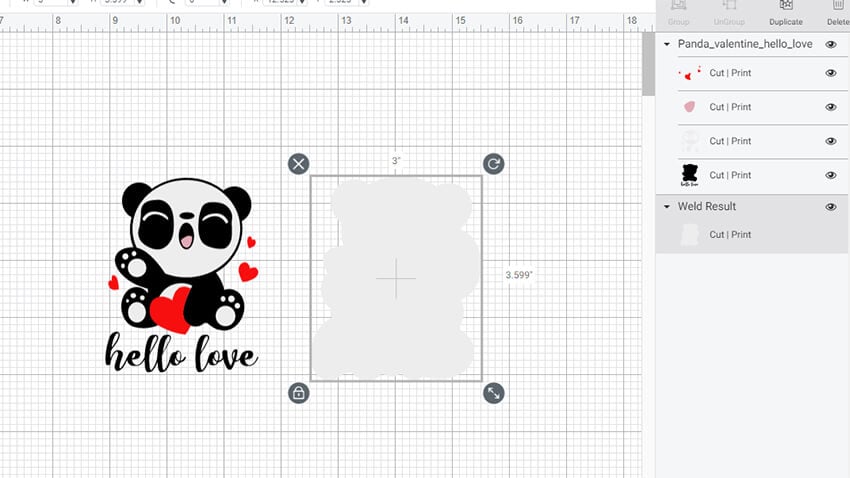Click the scale arrows handle on selection
The width and height of the screenshot is (850, 478).
[x=493, y=393]
